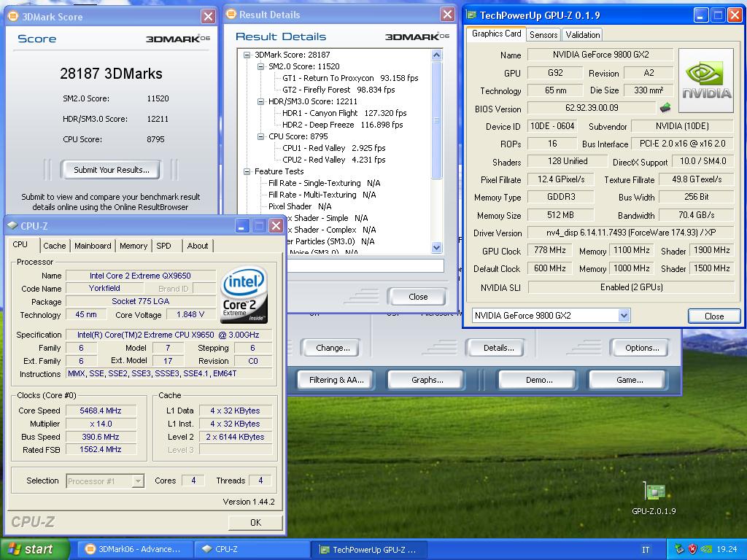Collapse the Feature Tests tree node
The image size is (747, 560).
(247, 171)
